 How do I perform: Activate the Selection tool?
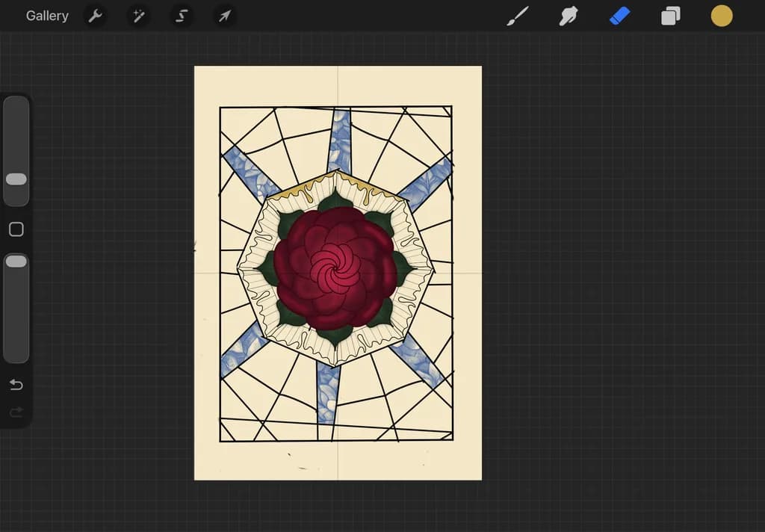point(182,16)
